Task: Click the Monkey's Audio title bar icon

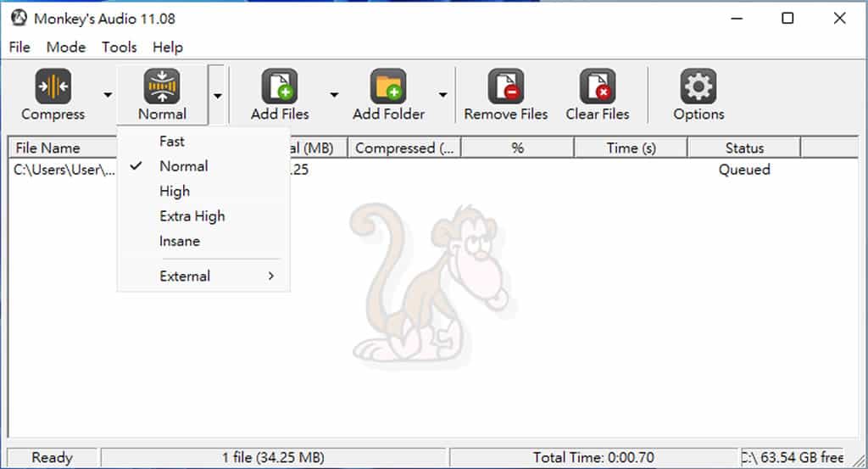Action: (19, 18)
